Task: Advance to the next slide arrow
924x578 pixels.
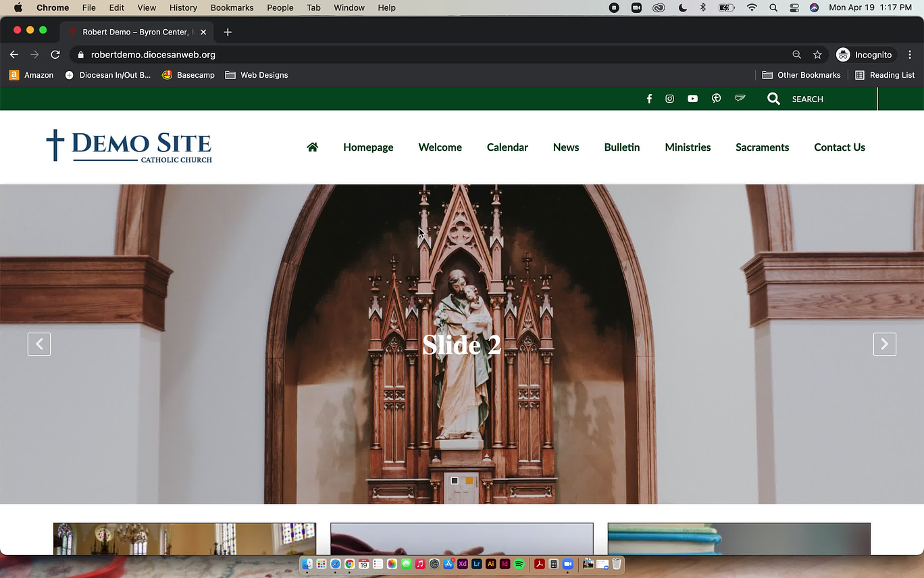Action: point(884,344)
